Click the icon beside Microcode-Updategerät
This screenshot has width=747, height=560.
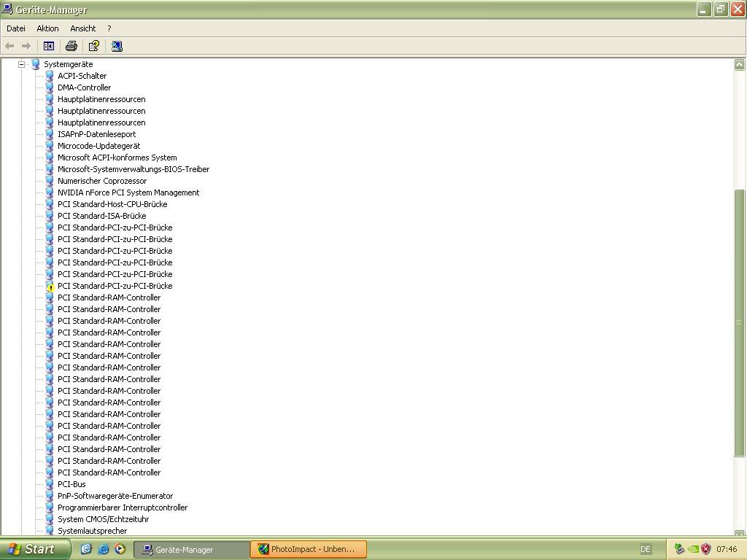(x=50, y=146)
